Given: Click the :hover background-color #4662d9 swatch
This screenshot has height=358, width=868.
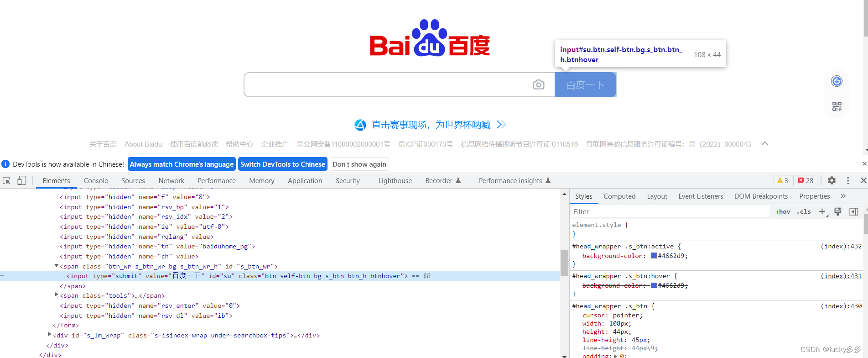Looking at the screenshot, I should (x=654, y=285).
